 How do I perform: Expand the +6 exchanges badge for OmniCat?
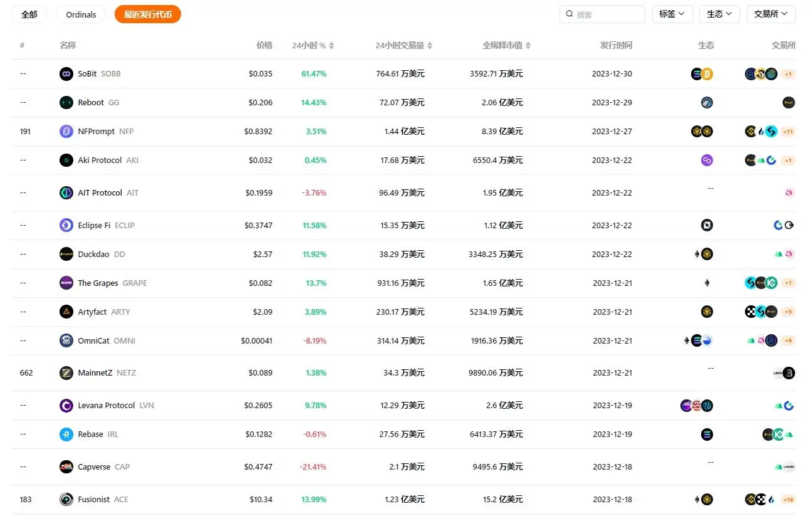coord(788,341)
